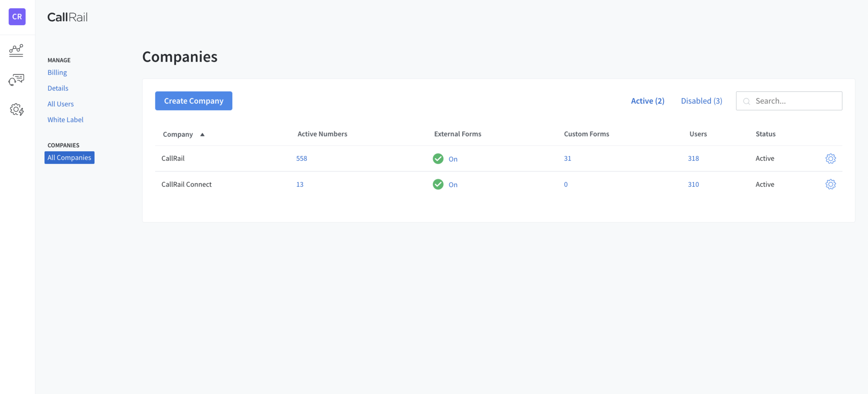Screen dimensions: 868x394
Task: Open the analytics sidebar icon
Action: pos(16,50)
